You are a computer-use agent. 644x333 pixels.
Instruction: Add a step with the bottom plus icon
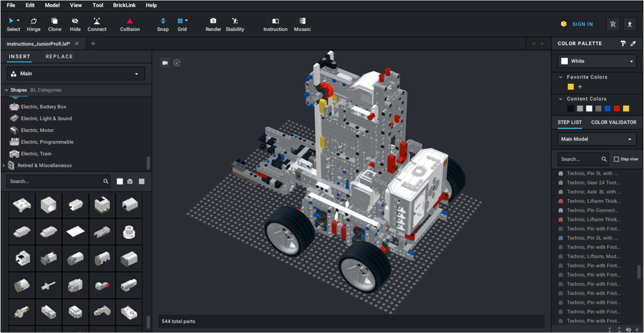(637, 329)
